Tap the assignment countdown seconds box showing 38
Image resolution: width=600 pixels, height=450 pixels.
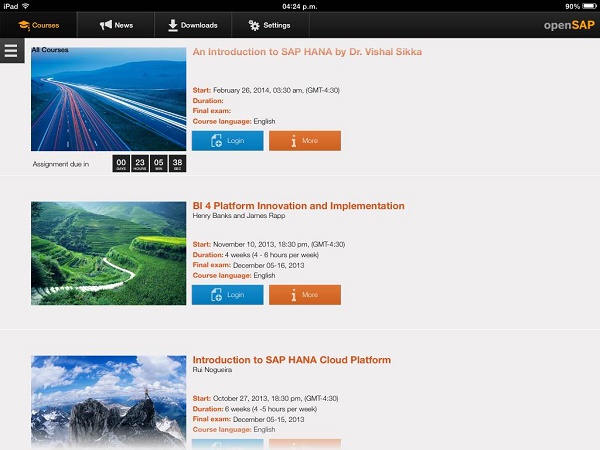pos(177,164)
